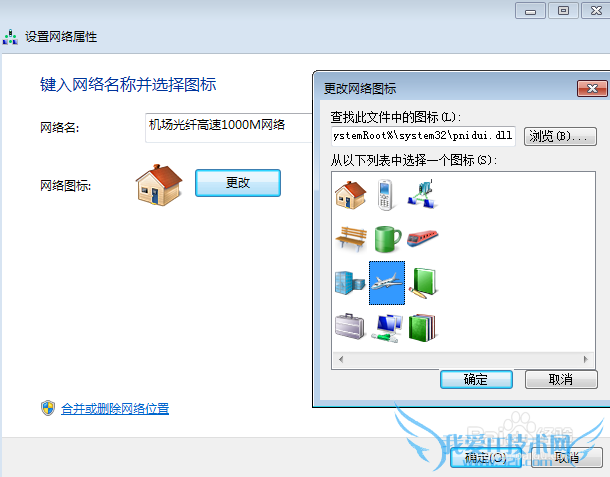Select the house icon in icon list
610x477 pixels.
pyautogui.click(x=351, y=195)
